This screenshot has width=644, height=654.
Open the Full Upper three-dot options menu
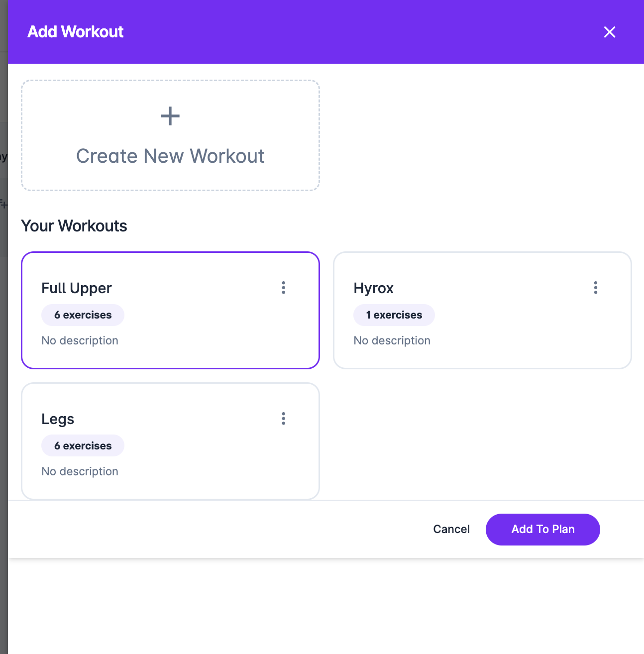pyautogui.click(x=284, y=288)
